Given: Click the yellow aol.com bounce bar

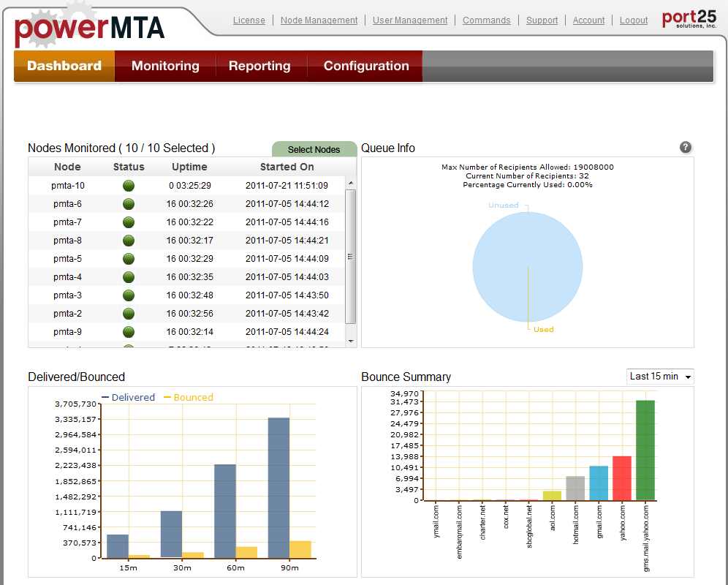Looking at the screenshot, I should [x=552, y=496].
